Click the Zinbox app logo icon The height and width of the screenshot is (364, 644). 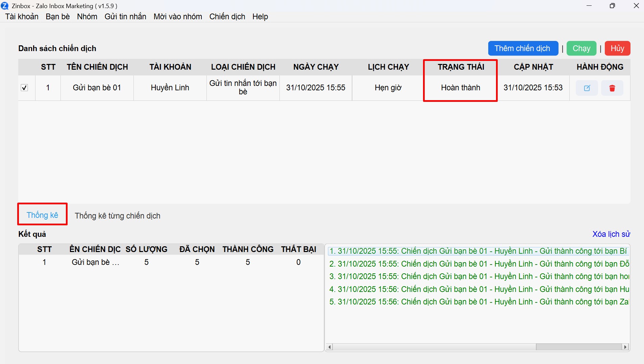click(x=5, y=6)
